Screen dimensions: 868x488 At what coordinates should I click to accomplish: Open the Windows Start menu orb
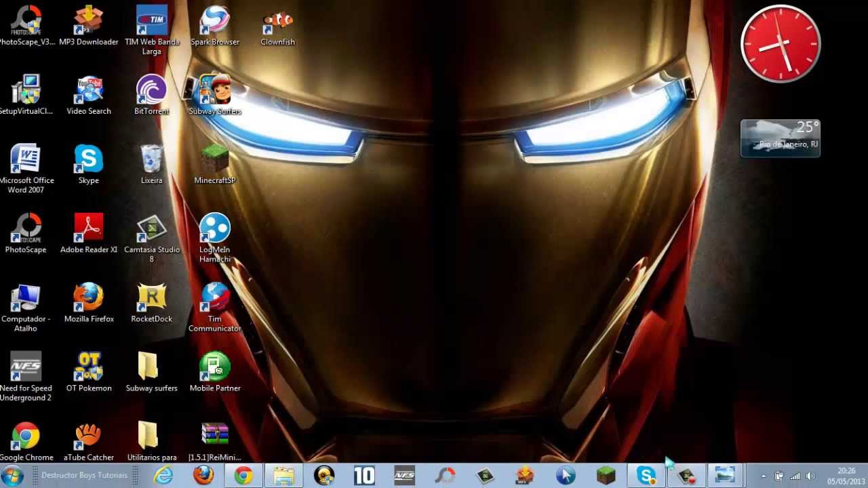point(12,476)
